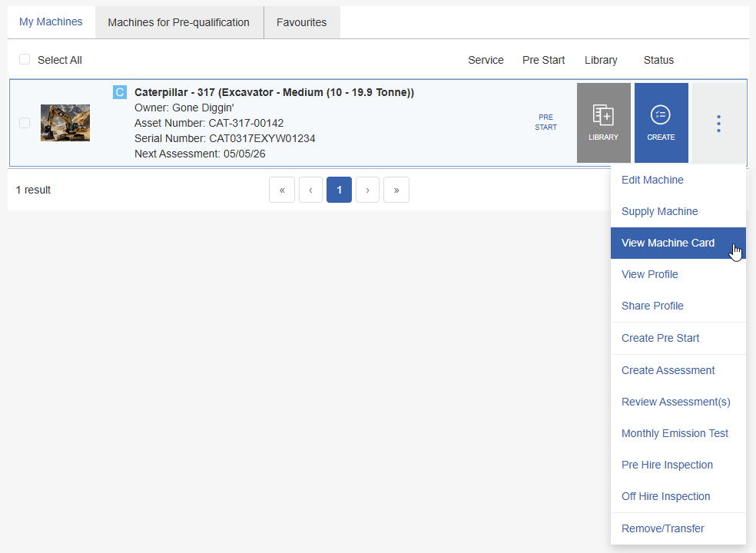This screenshot has width=756, height=553.
Task: Click Next Assessment 05/05/26 text
Action: click(x=200, y=154)
